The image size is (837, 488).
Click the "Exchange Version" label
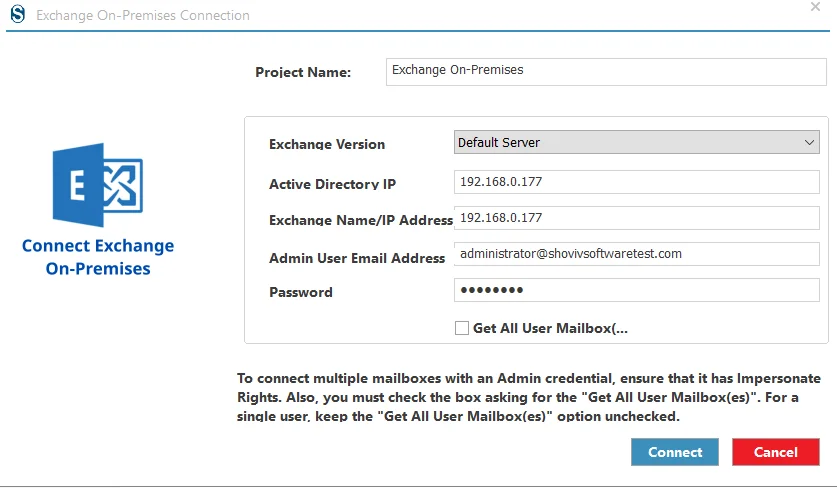(x=327, y=144)
